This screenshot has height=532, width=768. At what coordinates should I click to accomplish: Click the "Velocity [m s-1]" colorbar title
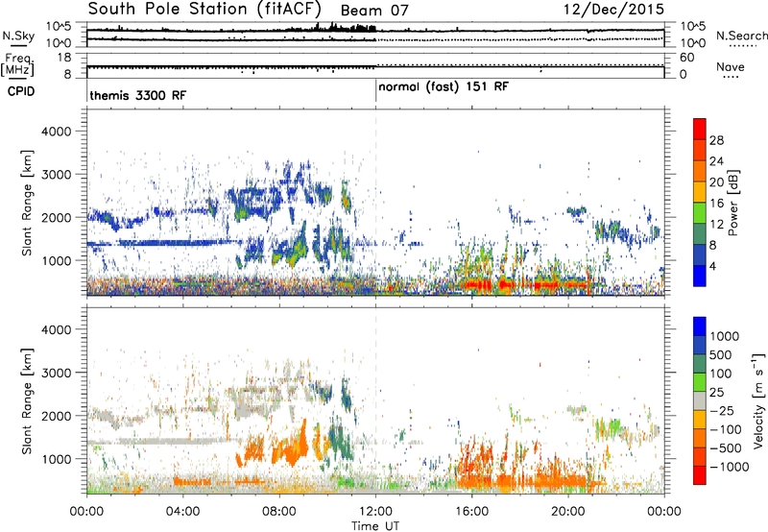click(x=758, y=400)
